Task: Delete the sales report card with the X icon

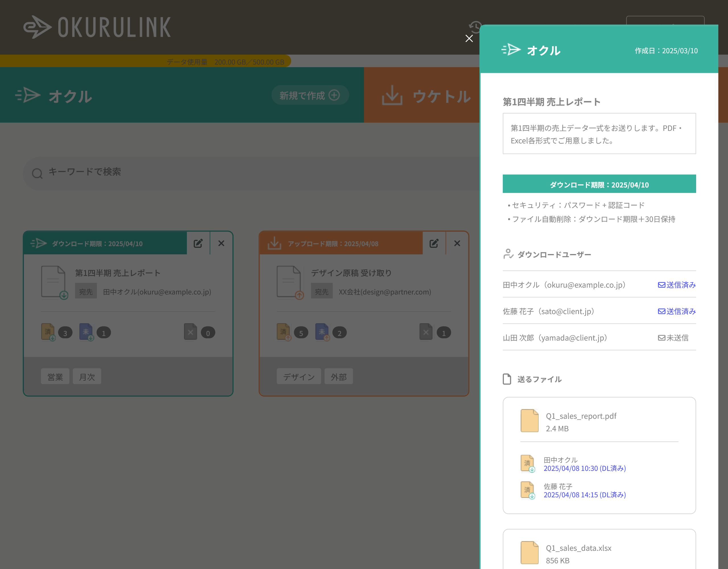Action: (x=221, y=243)
